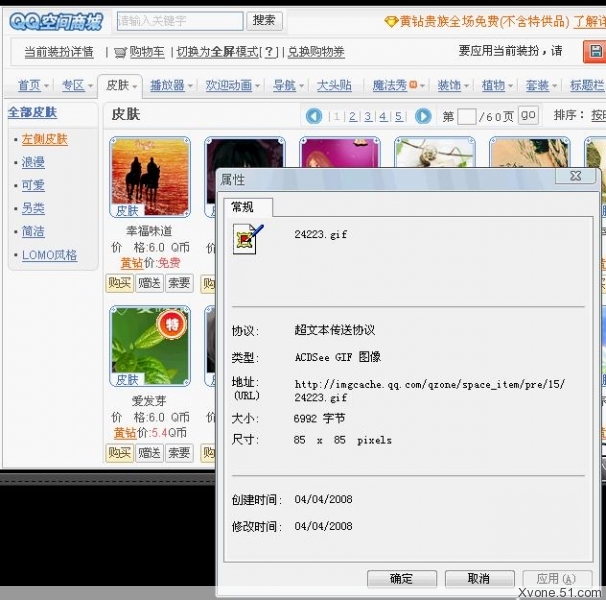Select the 左侧皮肤 category
The image size is (606, 600).
44,139
